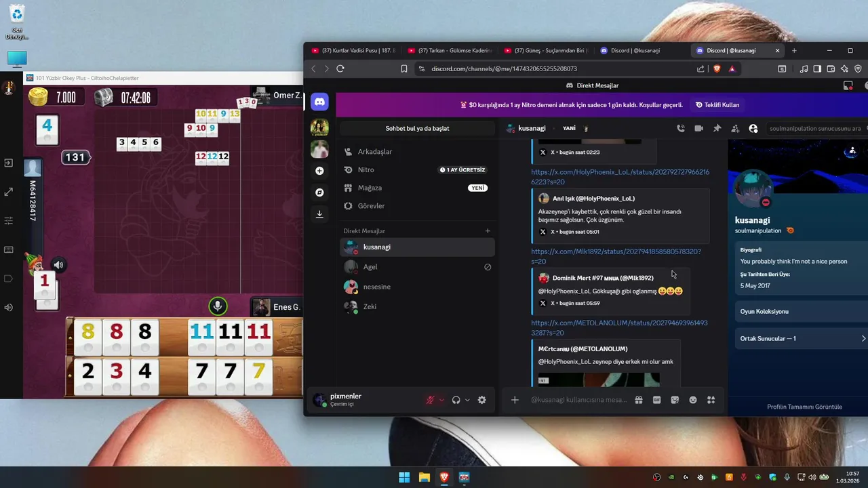Open File Explorer from the taskbar
Image resolution: width=868 pixels, height=488 pixels.
click(x=424, y=477)
